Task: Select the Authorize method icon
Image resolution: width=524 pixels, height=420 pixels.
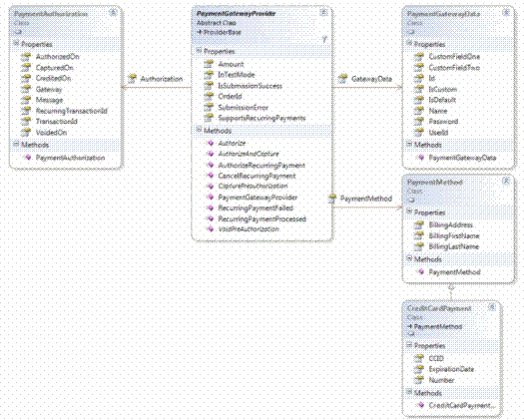Action: click(211, 143)
